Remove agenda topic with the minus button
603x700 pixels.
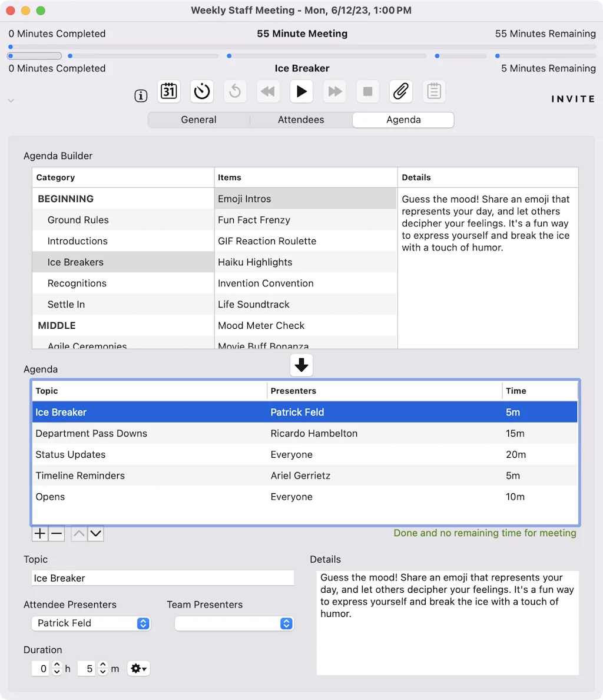[x=57, y=534]
